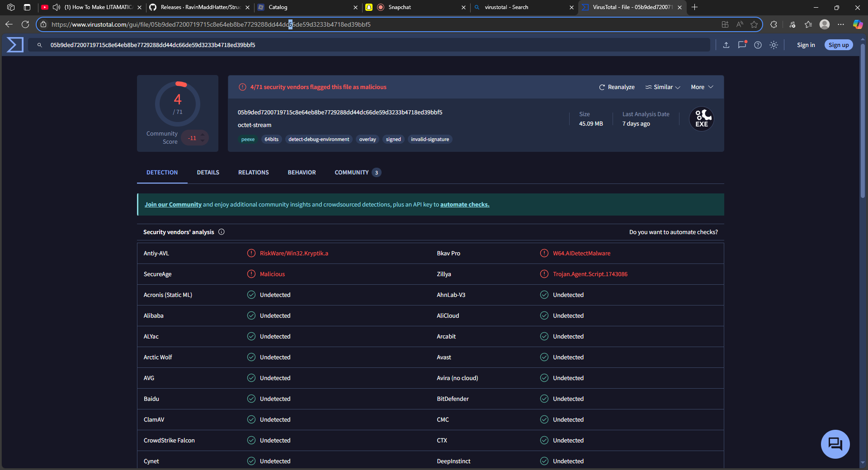Click the Sign up button

[x=839, y=45]
